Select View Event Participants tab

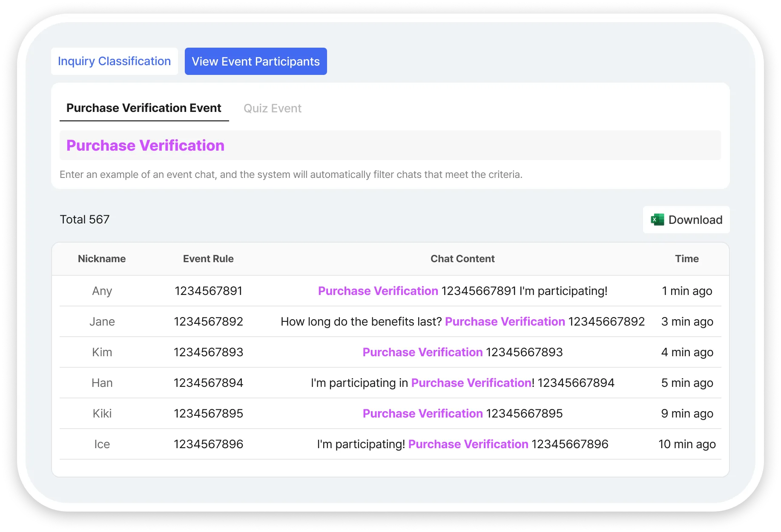[256, 61]
